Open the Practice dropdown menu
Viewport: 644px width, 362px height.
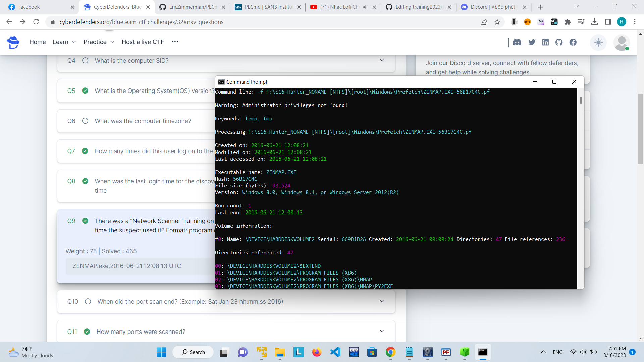(99, 42)
